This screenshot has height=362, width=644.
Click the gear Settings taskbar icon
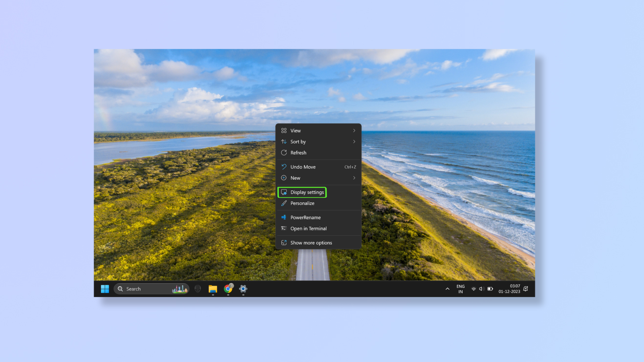(x=243, y=288)
